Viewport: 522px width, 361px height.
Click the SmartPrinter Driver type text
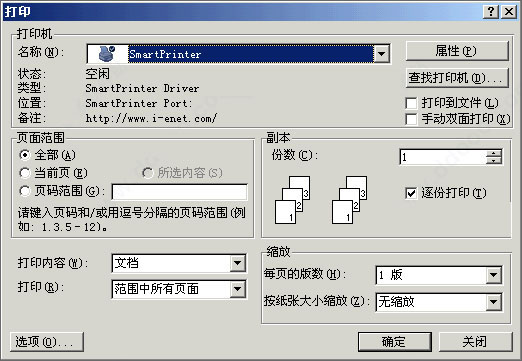tap(142, 88)
